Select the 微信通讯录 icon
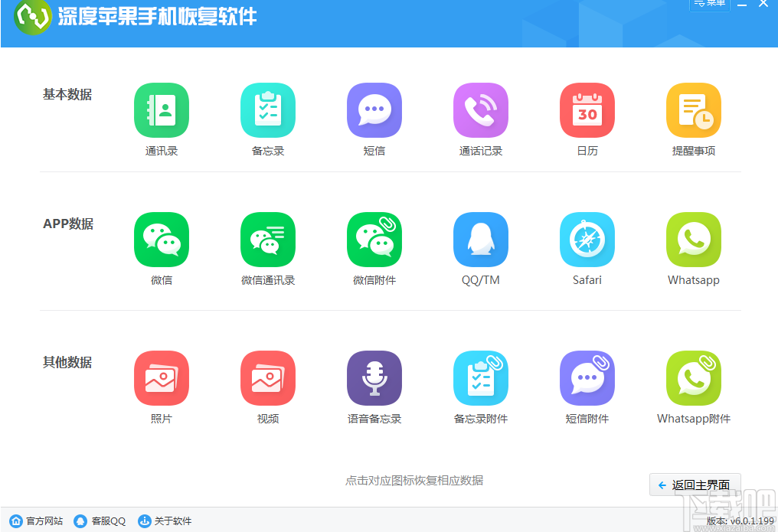 pos(268,240)
